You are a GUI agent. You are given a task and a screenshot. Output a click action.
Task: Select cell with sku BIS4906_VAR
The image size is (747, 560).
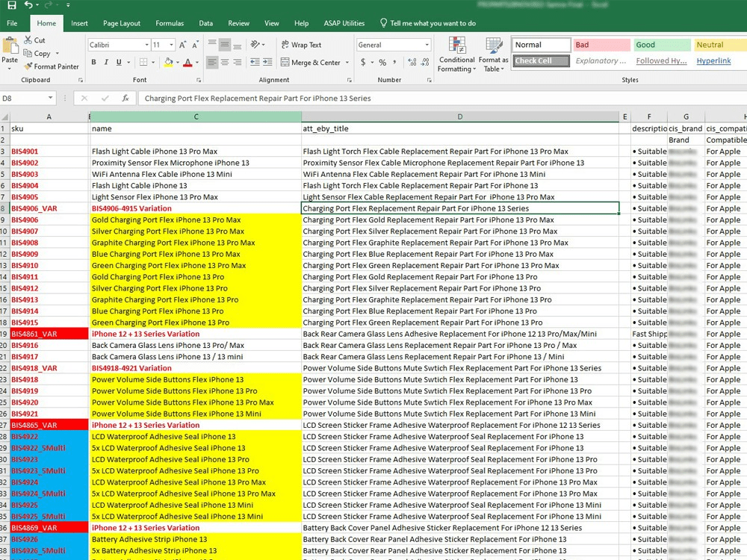(49, 208)
